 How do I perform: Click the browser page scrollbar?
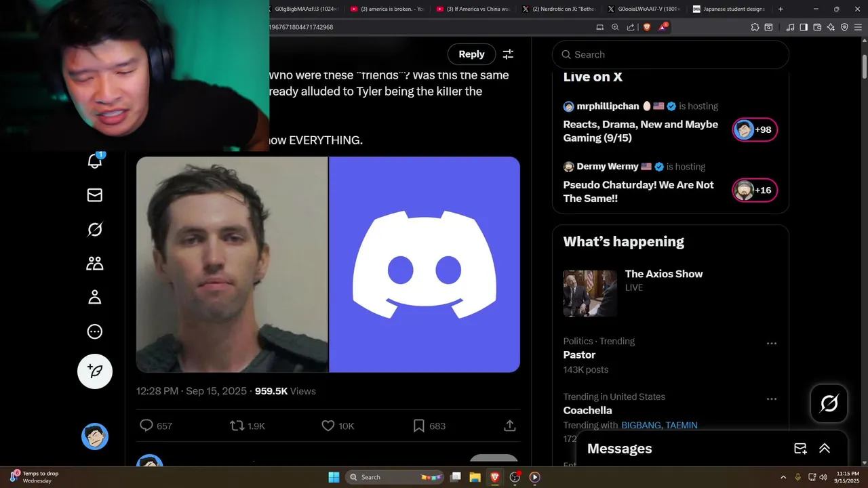point(865,66)
